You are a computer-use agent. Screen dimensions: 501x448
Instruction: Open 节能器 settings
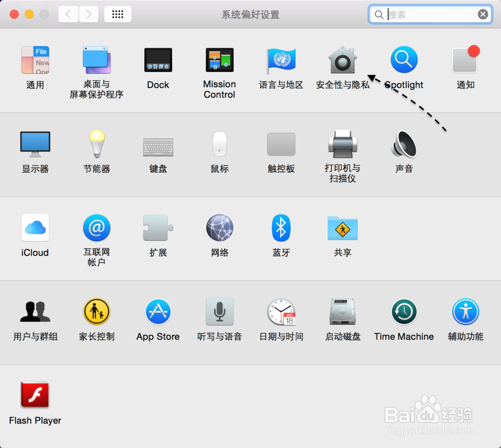click(96, 144)
